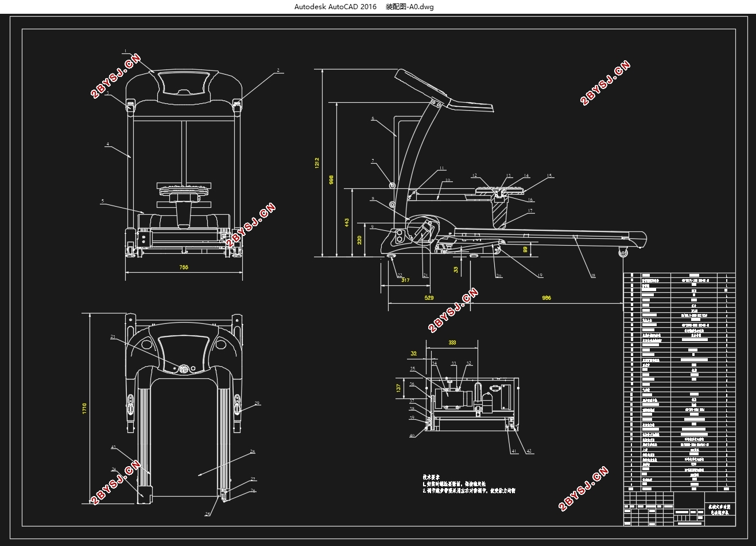Image resolution: width=756 pixels, height=546 pixels.
Task: Select part callout number 7
Action: pos(373,161)
